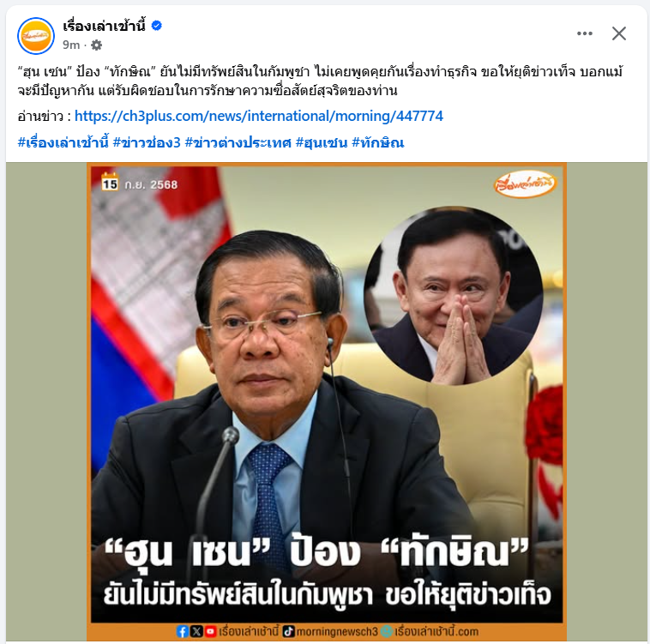The height and width of the screenshot is (644, 650).
Task: Click the X social icon in footer
Action: (x=196, y=632)
